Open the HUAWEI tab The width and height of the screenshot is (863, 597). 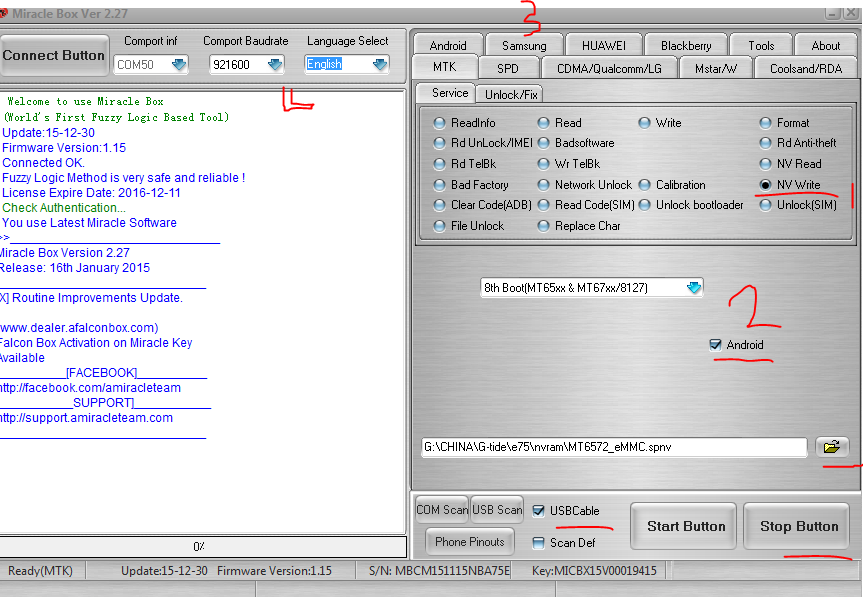point(604,45)
